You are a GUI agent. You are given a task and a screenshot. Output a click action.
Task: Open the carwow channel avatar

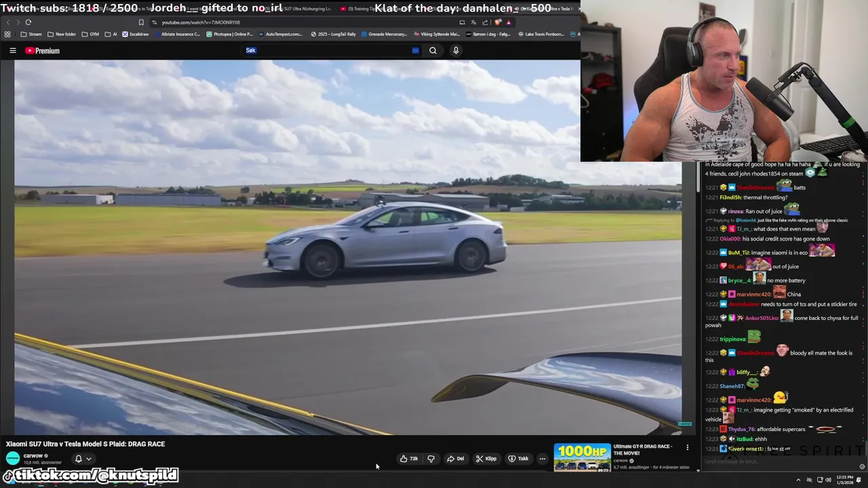click(x=12, y=459)
